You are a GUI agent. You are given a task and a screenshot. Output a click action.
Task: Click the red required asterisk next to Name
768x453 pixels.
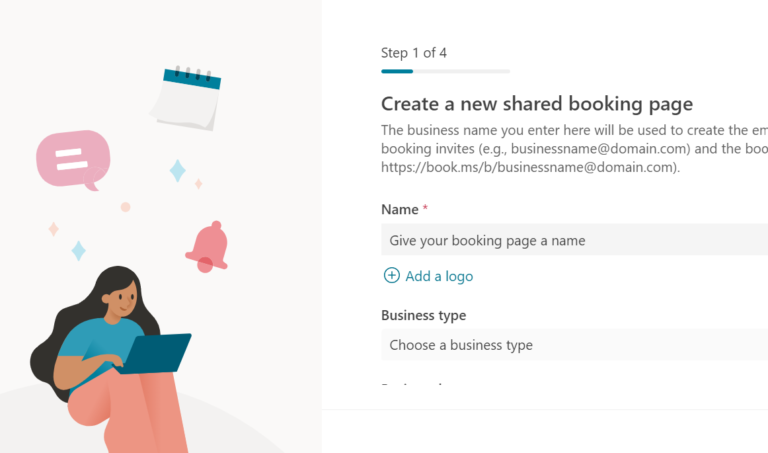426,209
